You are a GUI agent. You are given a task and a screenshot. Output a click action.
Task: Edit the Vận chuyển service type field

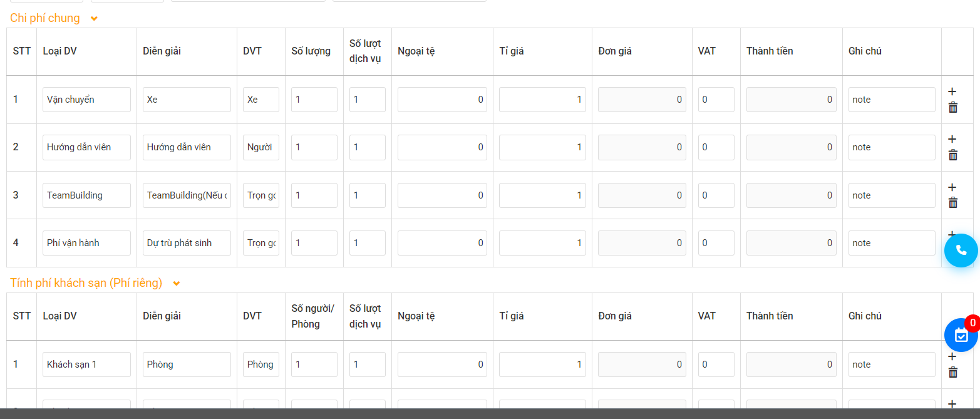point(86,100)
